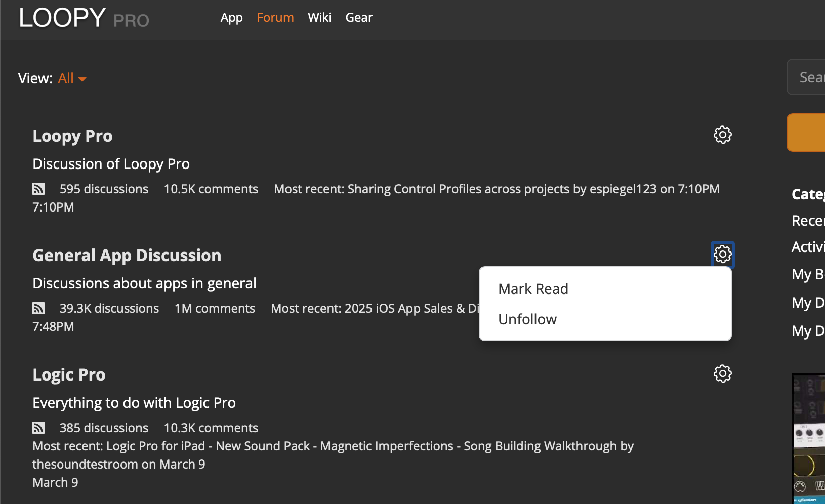Click the General App Discussion gear icon
Viewport: 825px width, 504px height.
tap(722, 254)
